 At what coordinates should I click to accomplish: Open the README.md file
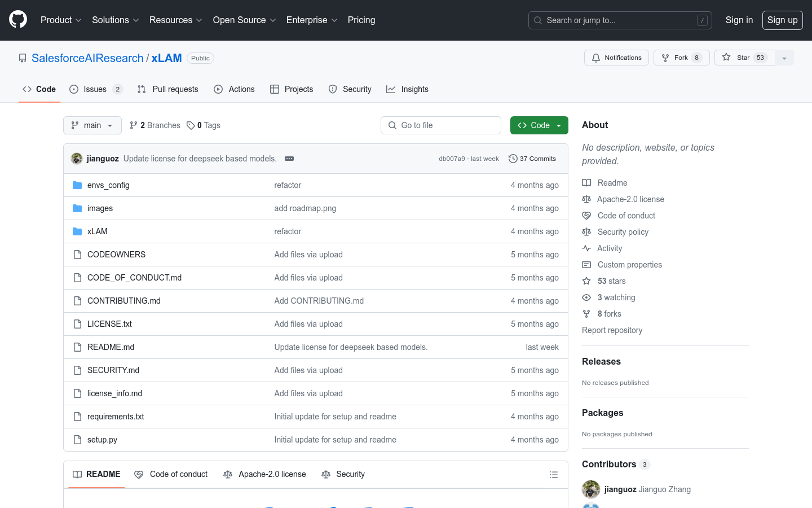[x=111, y=347]
